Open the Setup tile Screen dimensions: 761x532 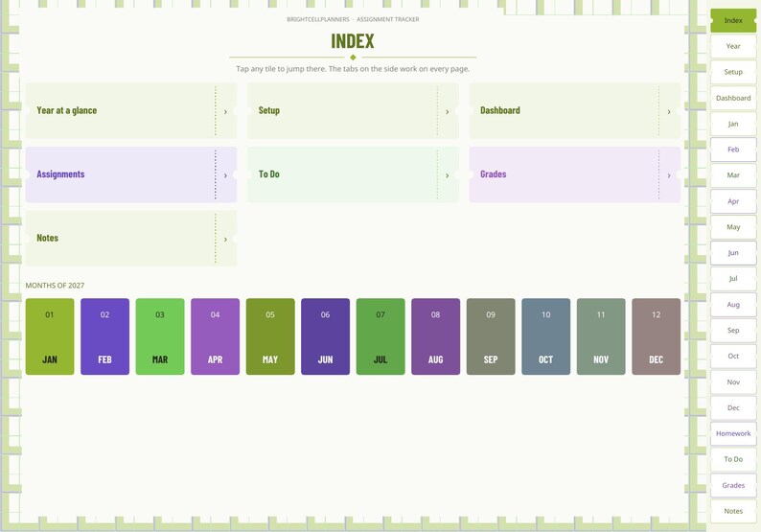(353, 110)
